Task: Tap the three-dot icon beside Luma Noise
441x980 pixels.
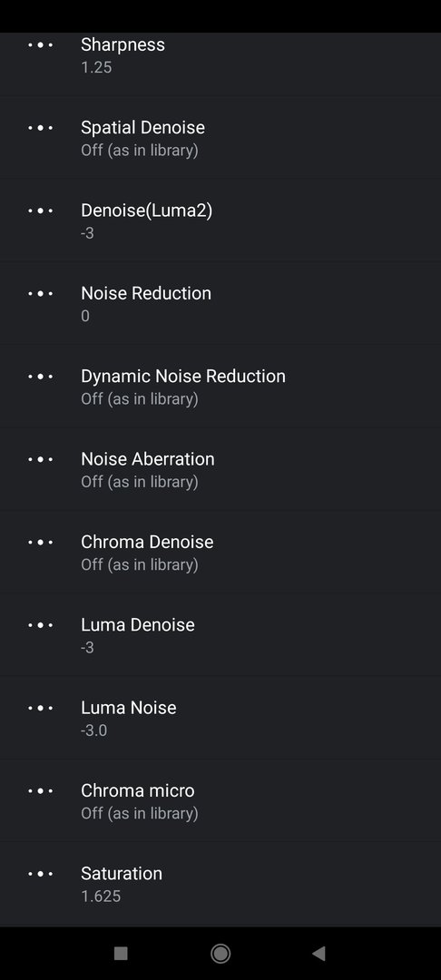Action: click(41, 708)
